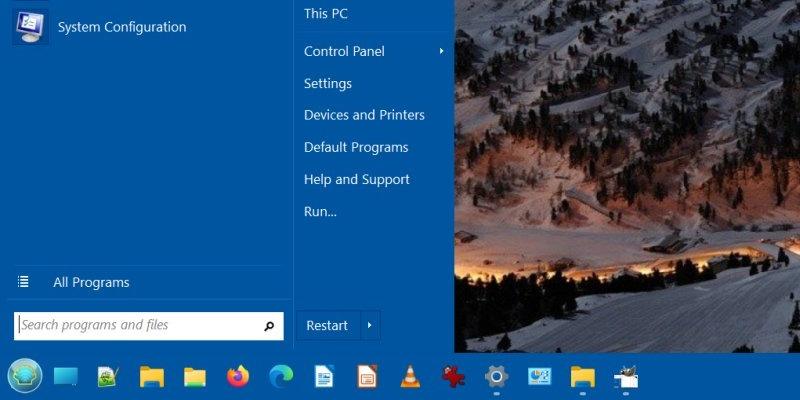Open Notepad++ green taskbar icon
Screen dimensions: 800x400
click(108, 376)
